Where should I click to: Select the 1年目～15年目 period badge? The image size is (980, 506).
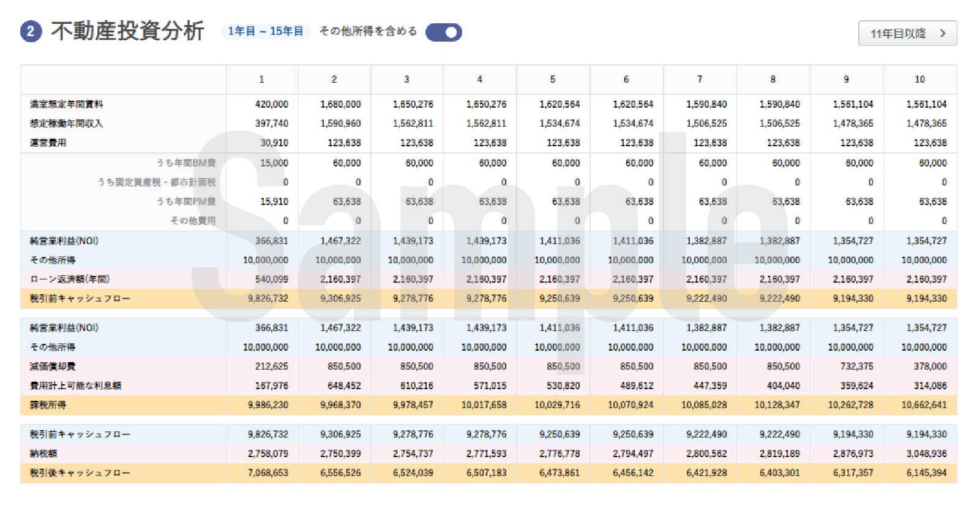[x=266, y=31]
